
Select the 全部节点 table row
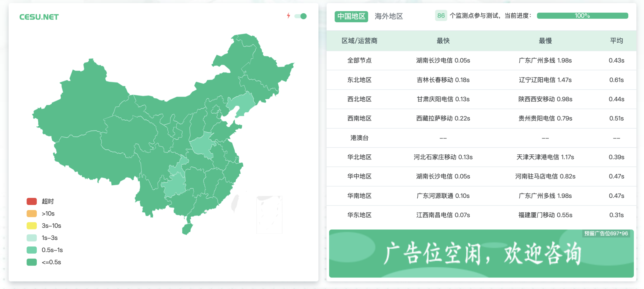click(x=360, y=60)
